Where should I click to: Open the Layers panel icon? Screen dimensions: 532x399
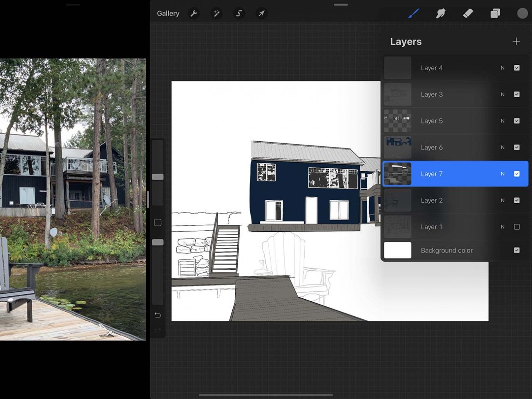point(495,13)
